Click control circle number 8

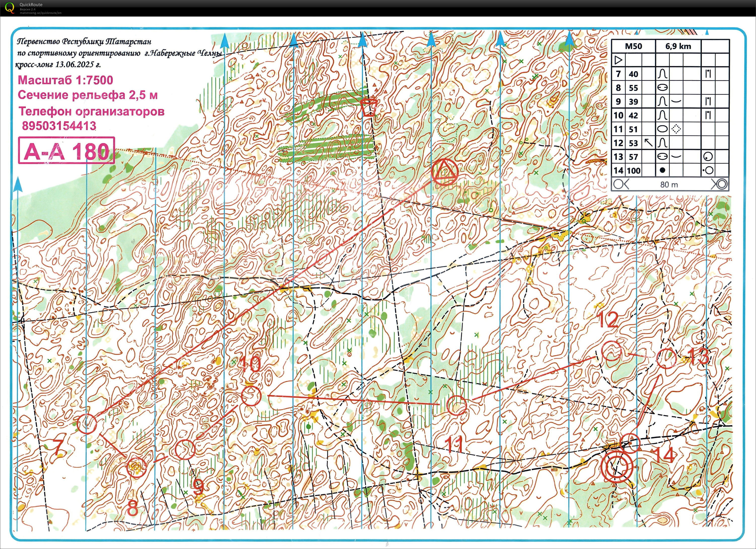pos(136,467)
